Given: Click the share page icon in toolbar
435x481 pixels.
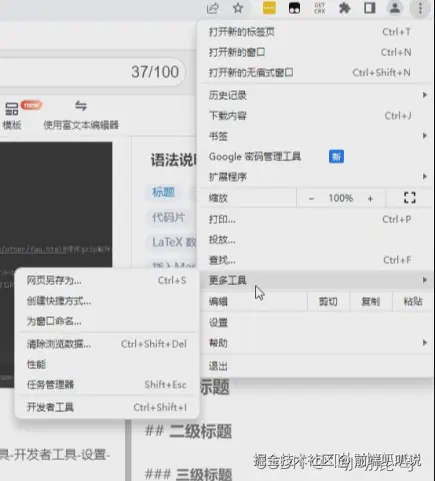Looking at the screenshot, I should point(213,8).
